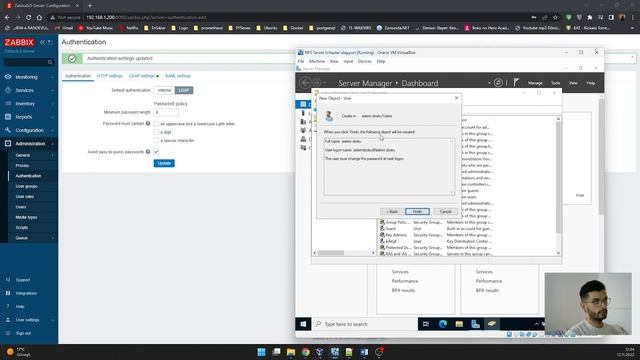Viewport: 640px width, 360px height.
Task: Expand the Monitoring menu
Action: [29, 77]
